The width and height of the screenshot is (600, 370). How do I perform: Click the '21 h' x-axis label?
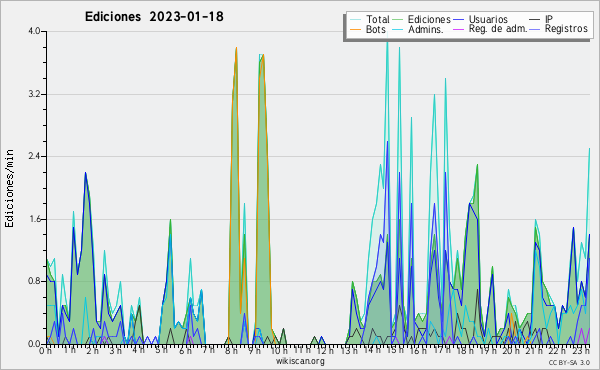[x=534, y=350]
